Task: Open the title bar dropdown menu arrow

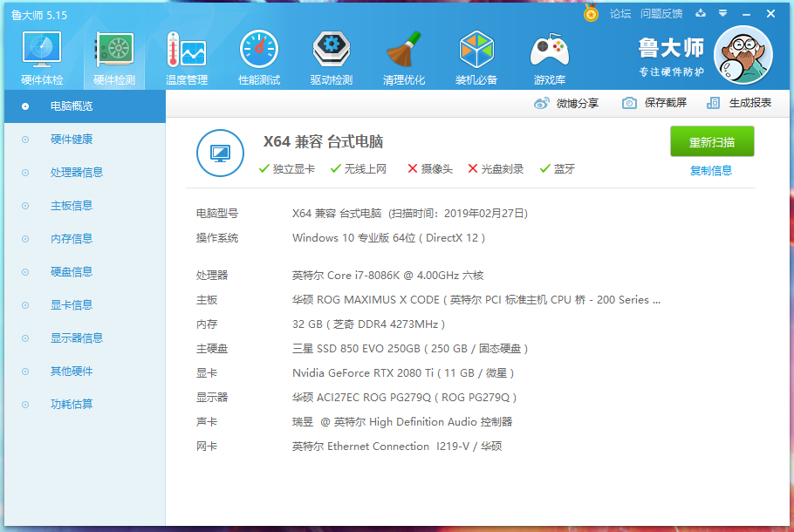Action: tap(723, 13)
